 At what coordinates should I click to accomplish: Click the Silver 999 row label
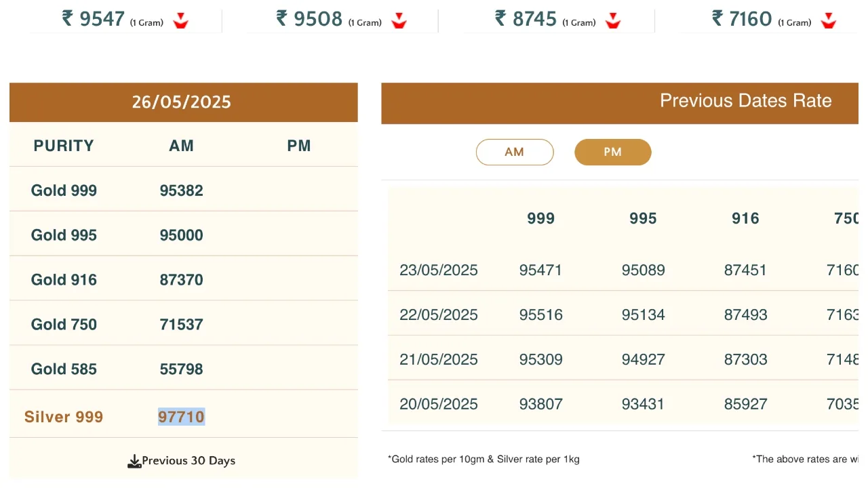click(64, 417)
